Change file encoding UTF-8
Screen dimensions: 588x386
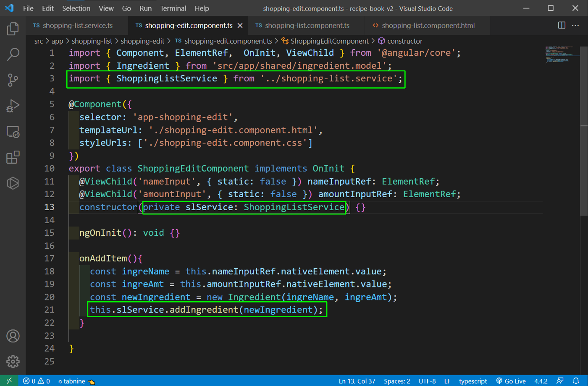point(427,381)
